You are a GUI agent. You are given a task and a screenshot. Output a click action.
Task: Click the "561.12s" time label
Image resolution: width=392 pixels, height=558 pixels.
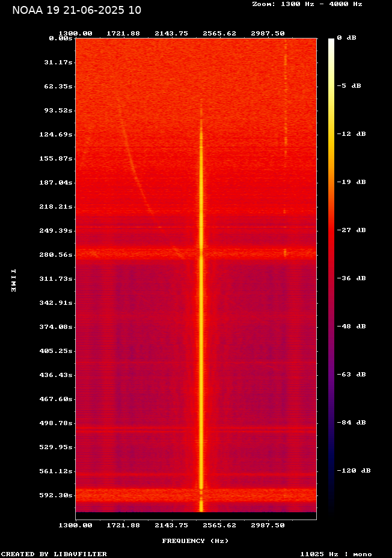tap(56, 471)
